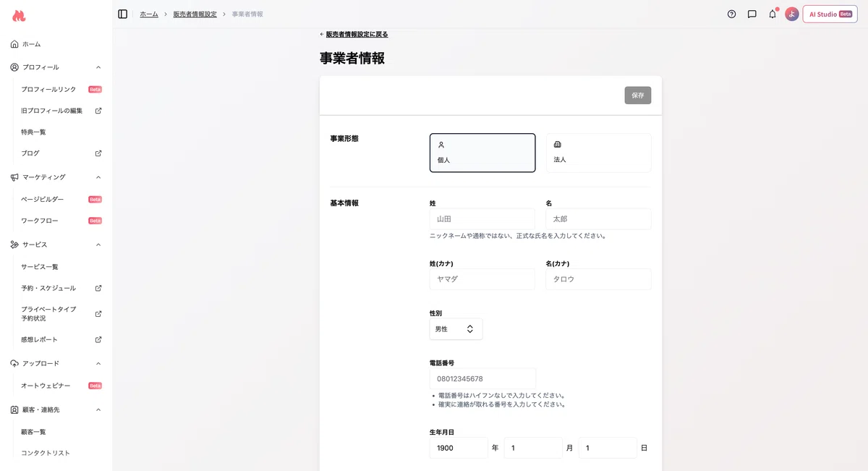The height and width of the screenshot is (471, 868).
Task: Open the 性別 dropdown
Action: click(x=456, y=329)
